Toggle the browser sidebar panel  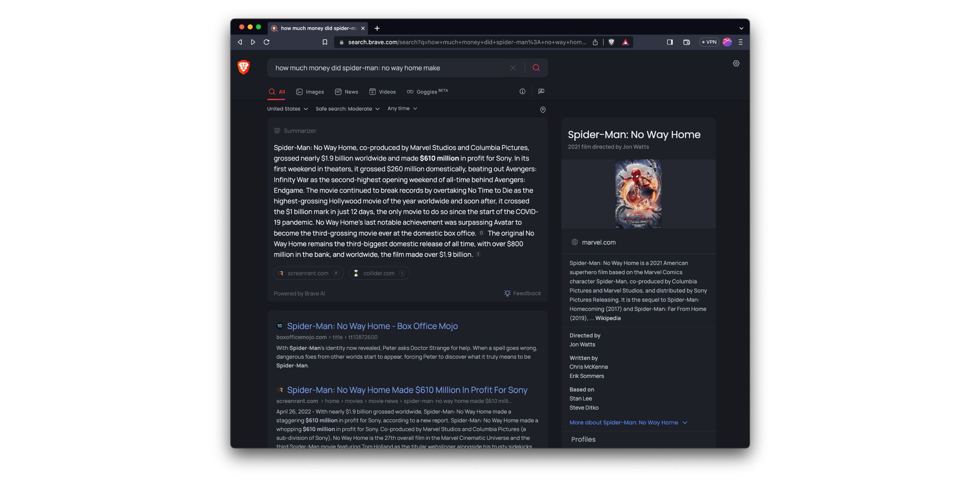670,42
